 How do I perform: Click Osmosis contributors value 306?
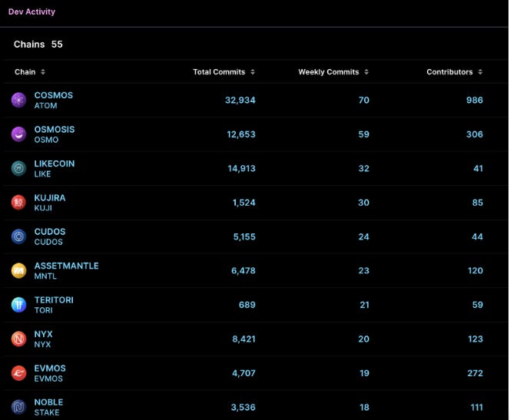[x=475, y=134]
